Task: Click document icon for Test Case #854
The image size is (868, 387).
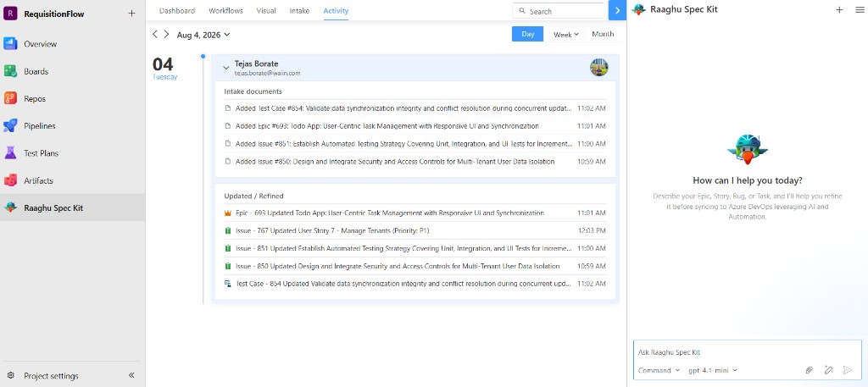Action: tap(227, 108)
